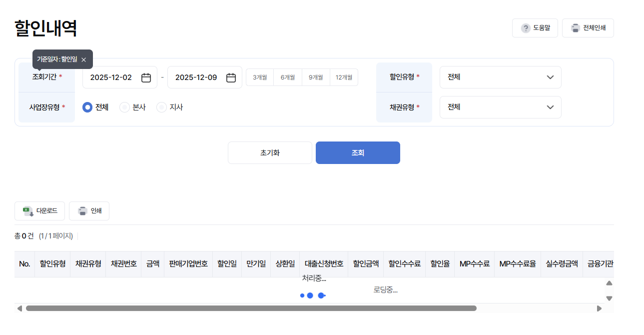Click the table's scroll up arrow
The image size is (644, 335).
point(609,283)
